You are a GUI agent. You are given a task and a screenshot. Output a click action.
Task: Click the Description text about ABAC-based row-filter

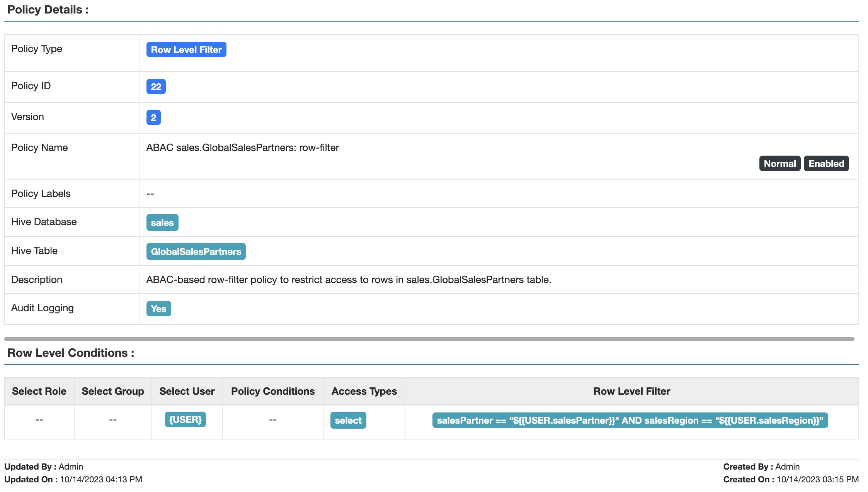pyautogui.click(x=348, y=280)
